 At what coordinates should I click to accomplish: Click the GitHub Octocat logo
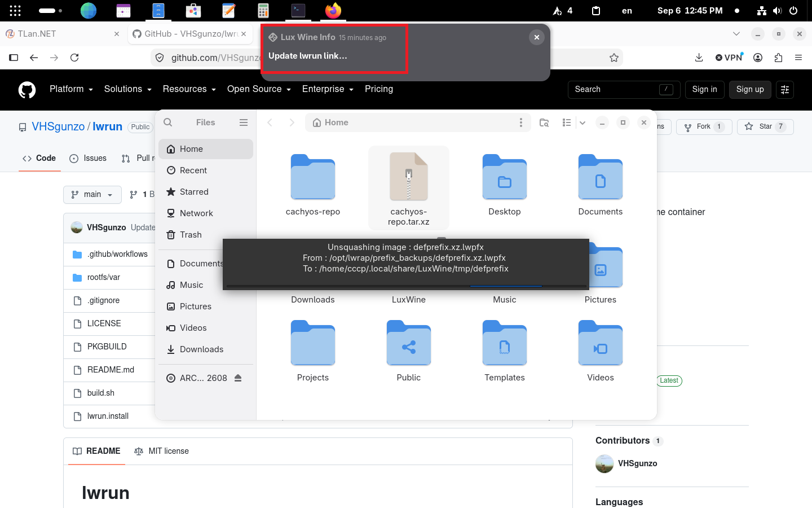pos(27,90)
